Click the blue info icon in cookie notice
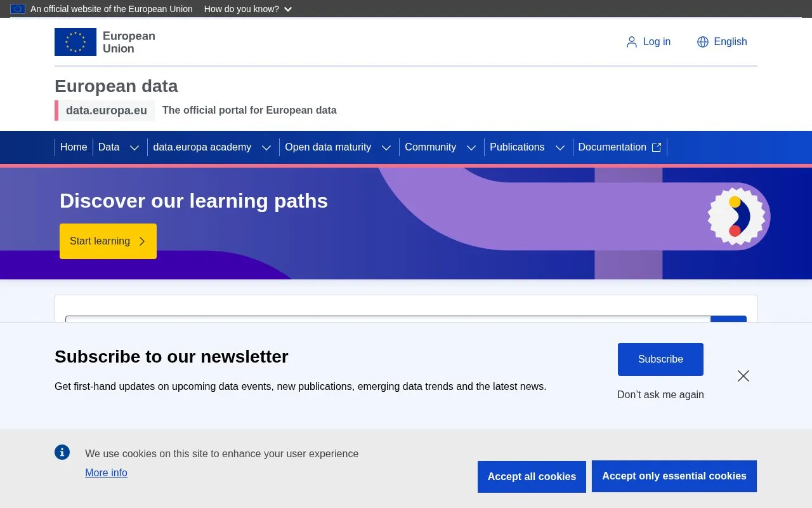Screen dimensions: 812x508 (x=62, y=452)
